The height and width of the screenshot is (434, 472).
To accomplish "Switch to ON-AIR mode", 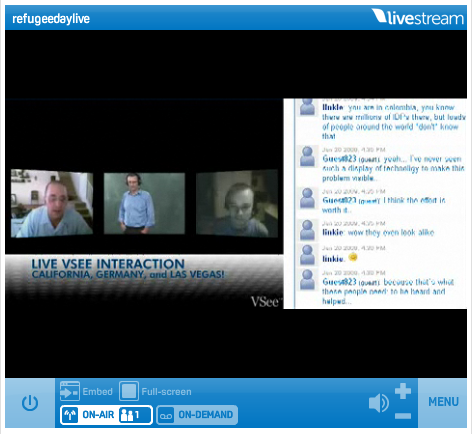I will coord(106,415).
